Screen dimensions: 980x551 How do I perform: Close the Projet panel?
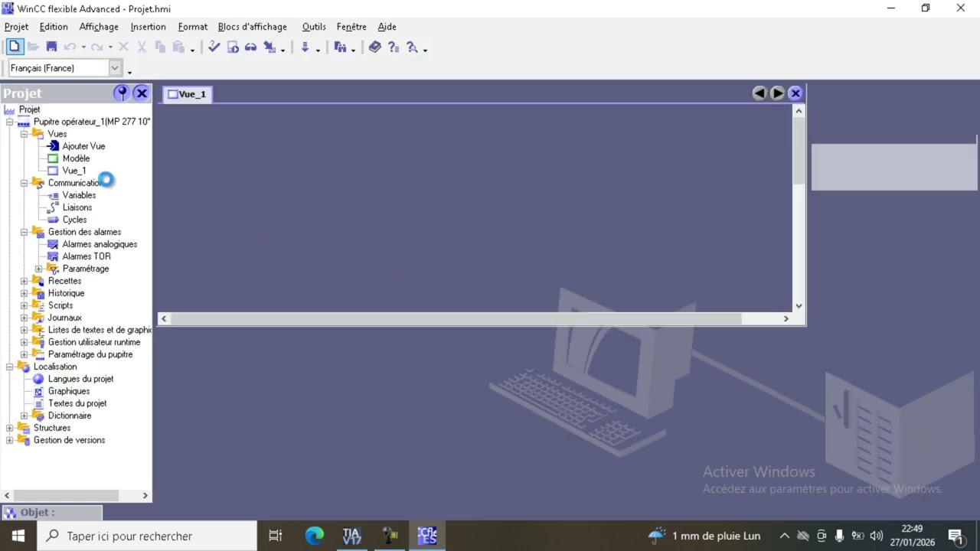[141, 93]
